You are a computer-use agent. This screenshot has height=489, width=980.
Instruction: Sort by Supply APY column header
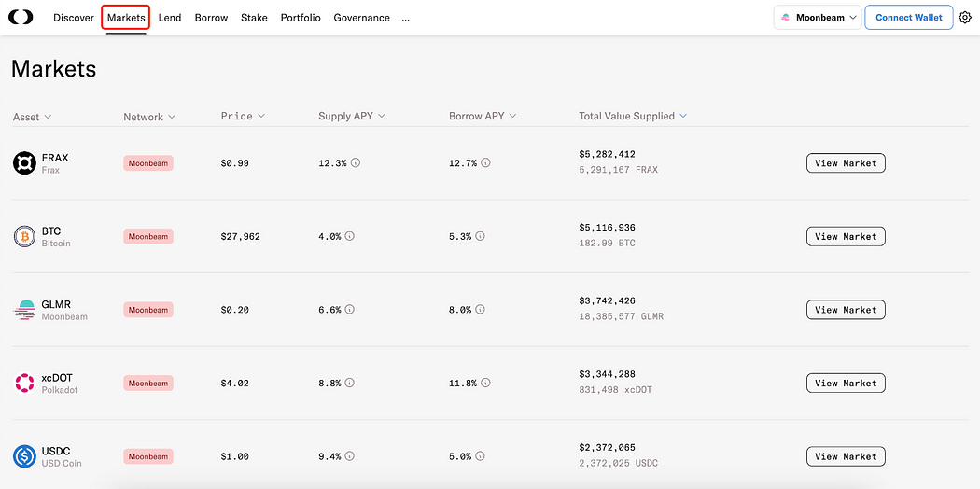tap(352, 116)
